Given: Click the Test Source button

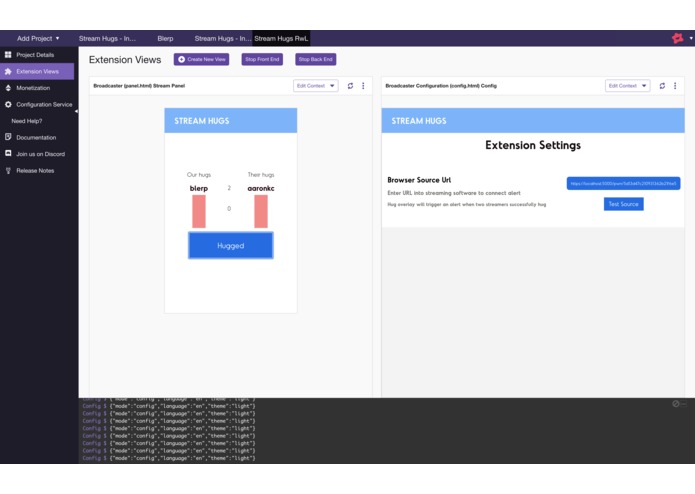Looking at the screenshot, I should 623,204.
